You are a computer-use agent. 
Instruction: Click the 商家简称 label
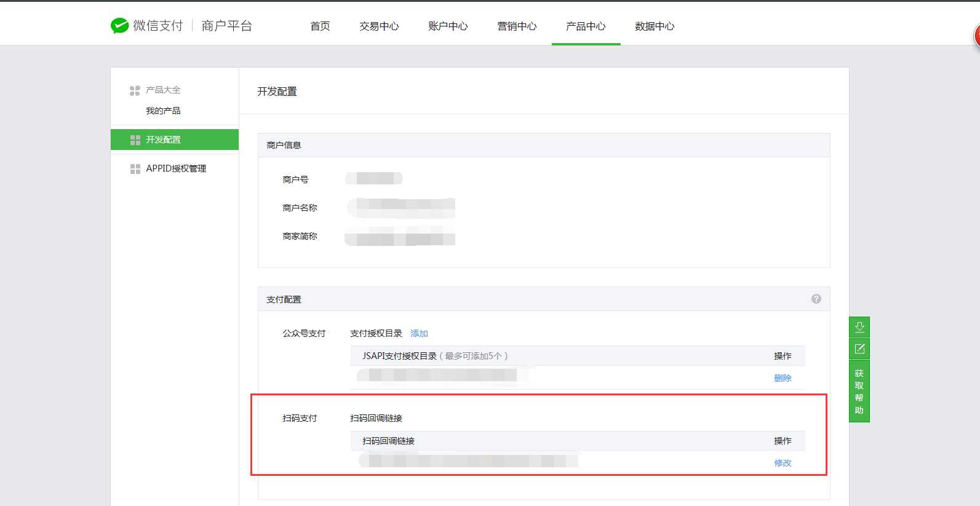pyautogui.click(x=300, y=236)
